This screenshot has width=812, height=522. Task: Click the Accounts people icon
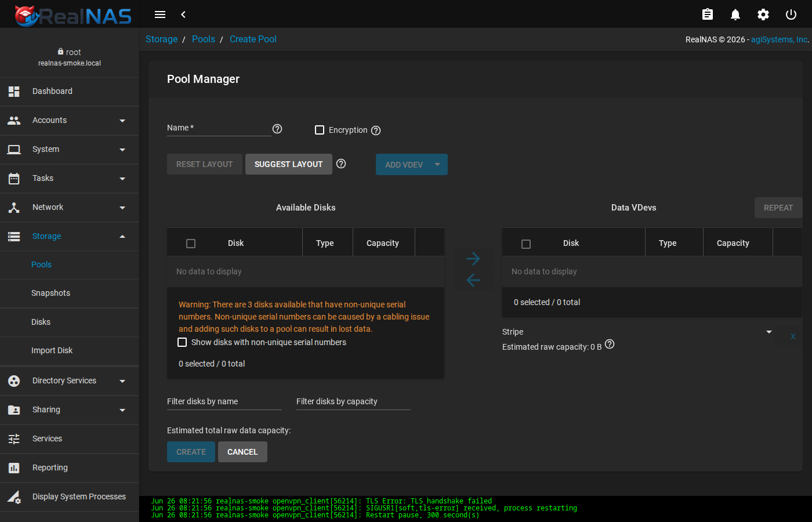(x=14, y=120)
